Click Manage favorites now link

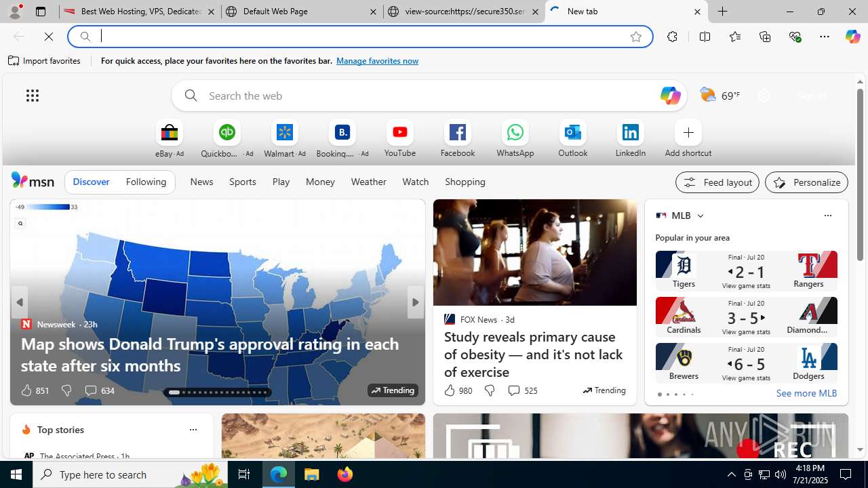377,61
